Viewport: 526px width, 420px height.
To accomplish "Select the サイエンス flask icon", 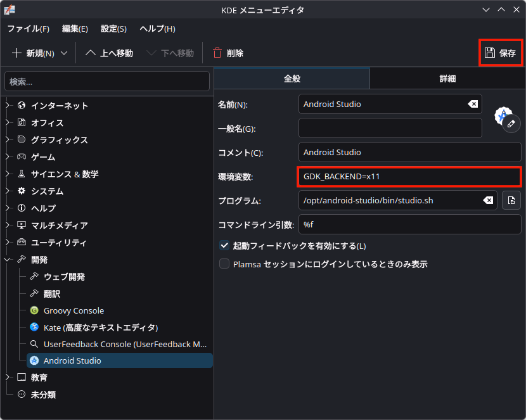I will click(22, 174).
